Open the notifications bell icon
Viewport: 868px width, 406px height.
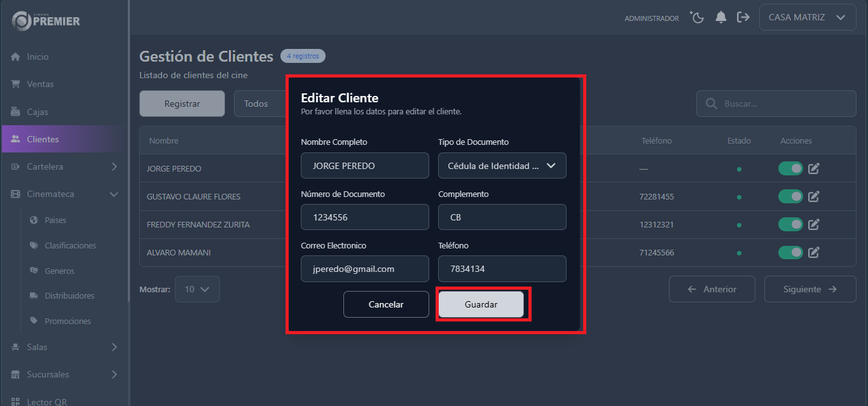720,17
